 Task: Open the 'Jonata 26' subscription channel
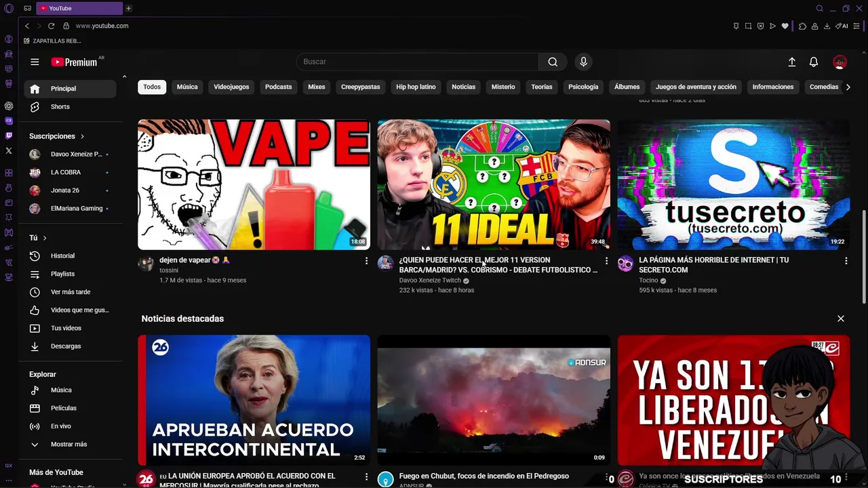point(68,190)
